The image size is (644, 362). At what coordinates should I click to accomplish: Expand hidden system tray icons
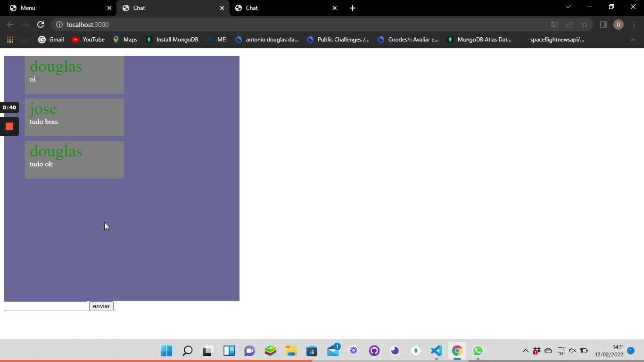pos(525,351)
